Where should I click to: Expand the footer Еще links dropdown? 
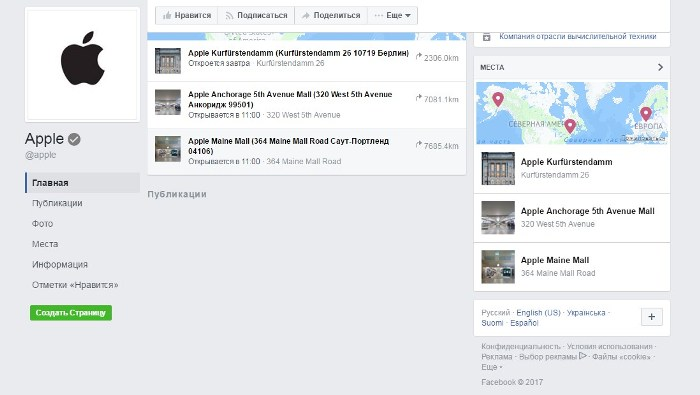coord(492,367)
